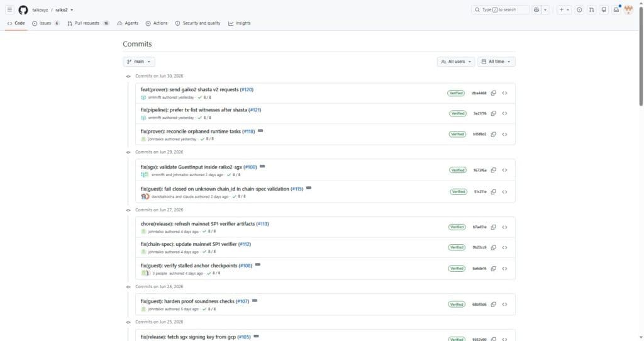
Task: Copy SHA of verify stalled anchor checkpoints commit
Action: (493, 269)
